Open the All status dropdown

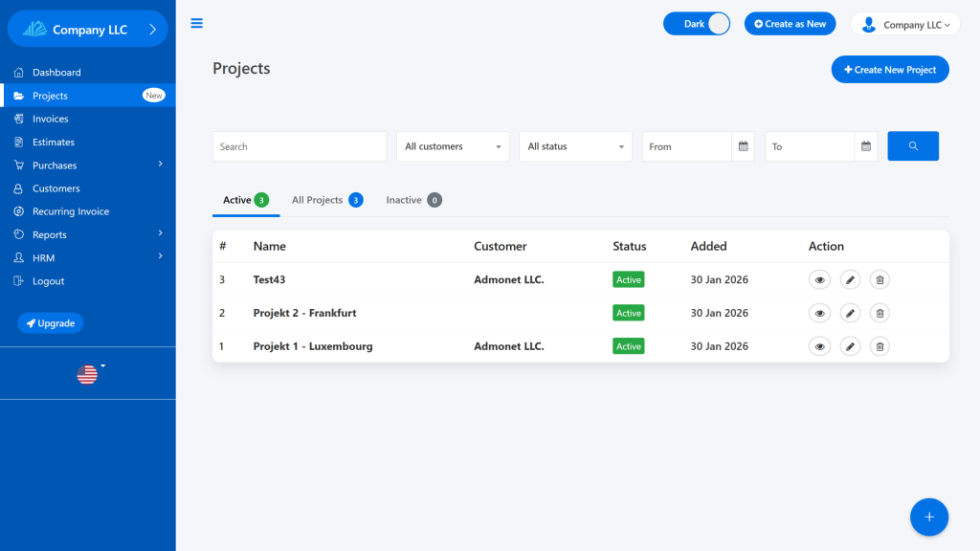coord(575,146)
